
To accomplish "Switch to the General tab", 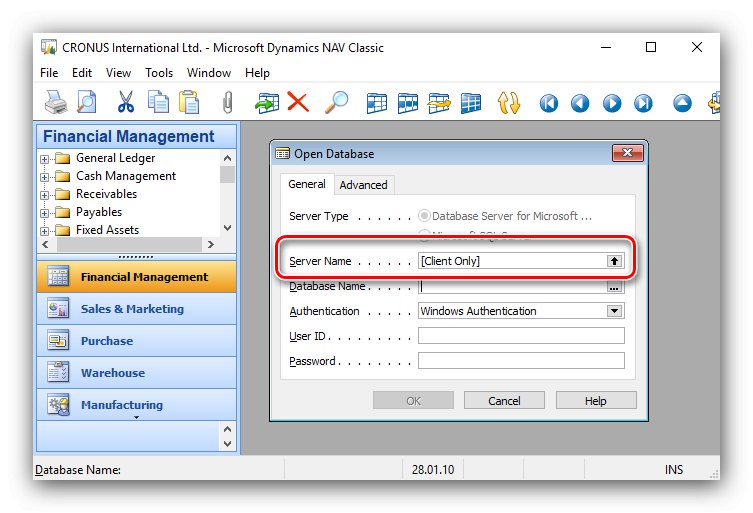I will pos(307,184).
